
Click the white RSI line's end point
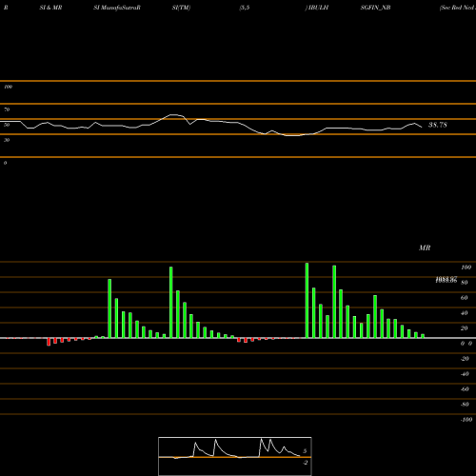coord(422,128)
